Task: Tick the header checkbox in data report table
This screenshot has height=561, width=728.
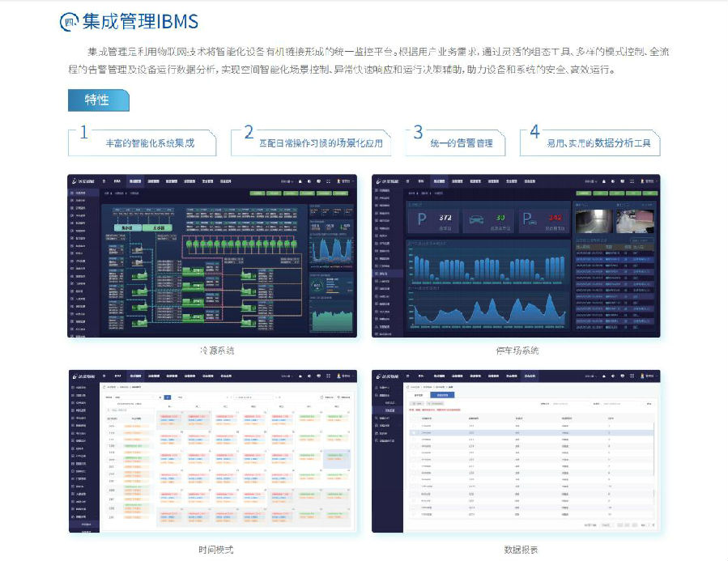Action: (x=414, y=418)
